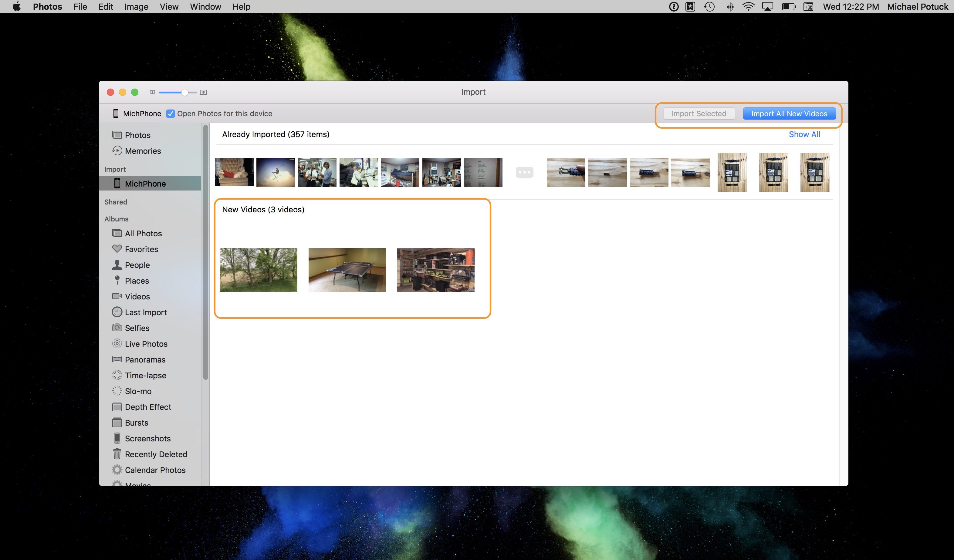Open the View menu

point(169,7)
